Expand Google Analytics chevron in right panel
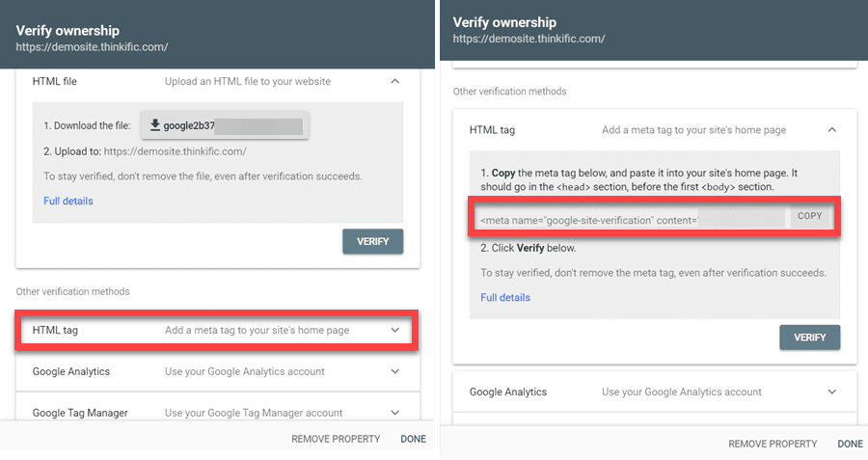Screen dimensions: 868x460 [x=831, y=392]
